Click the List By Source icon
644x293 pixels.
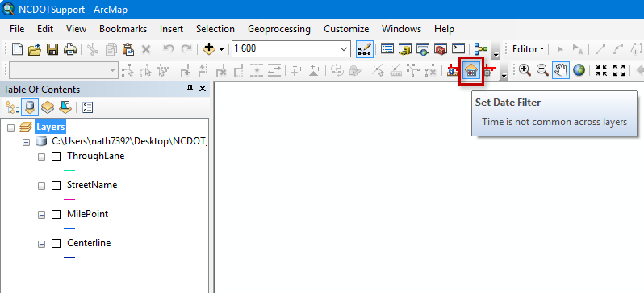tap(30, 107)
